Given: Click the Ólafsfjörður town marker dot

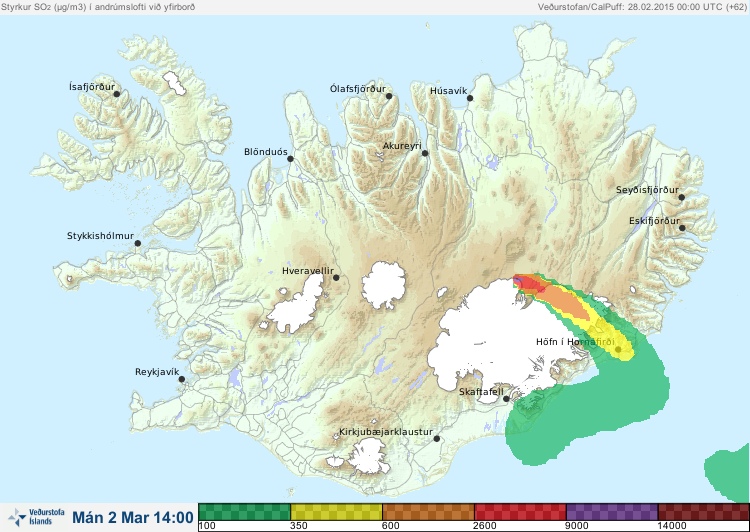Looking at the screenshot, I should (x=389, y=96).
